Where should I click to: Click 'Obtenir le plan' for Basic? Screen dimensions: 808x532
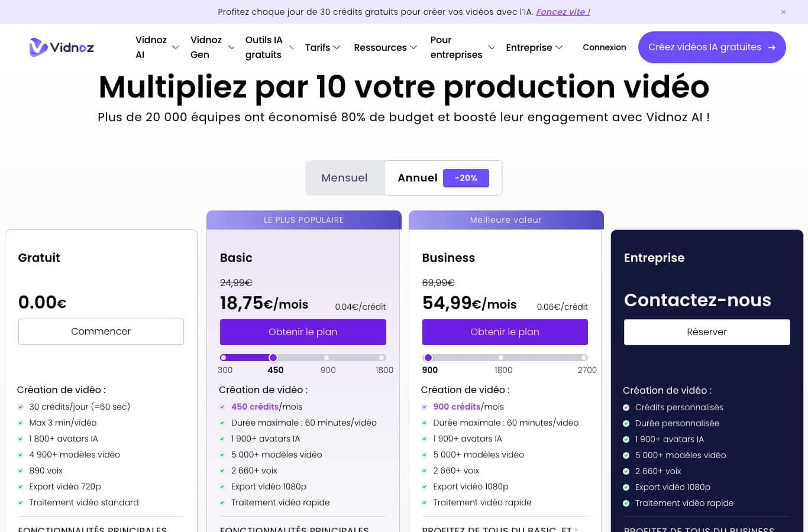coord(303,332)
